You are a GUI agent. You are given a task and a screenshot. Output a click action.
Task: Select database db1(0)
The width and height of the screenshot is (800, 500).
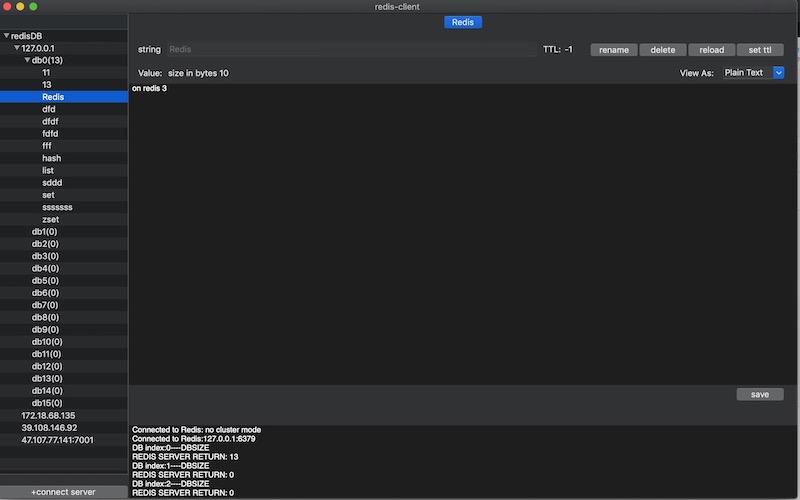(45, 232)
